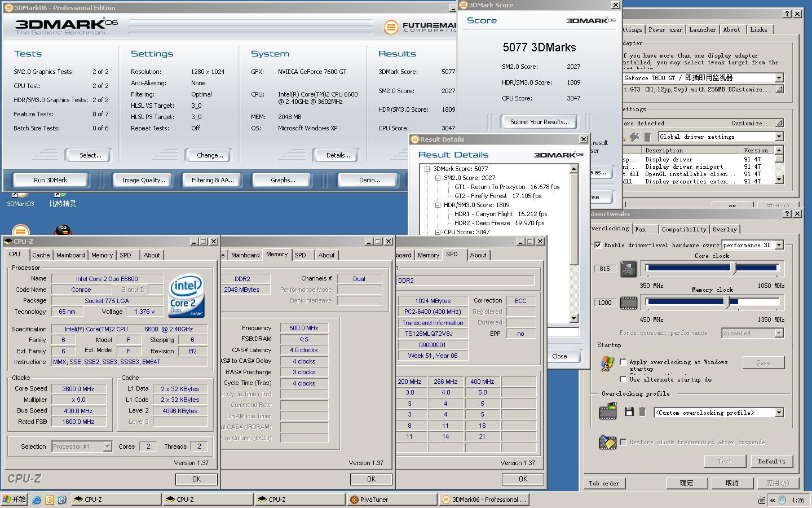812x508 pixels.
Task: Launch Internet Explorer from the quick launch bar
Action: click(37, 500)
